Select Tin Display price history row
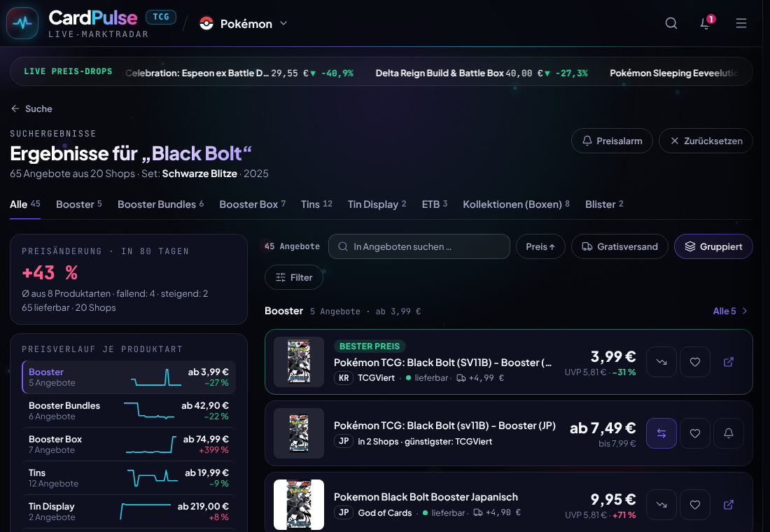Screen dimensions: 770x532 click(x=129, y=512)
